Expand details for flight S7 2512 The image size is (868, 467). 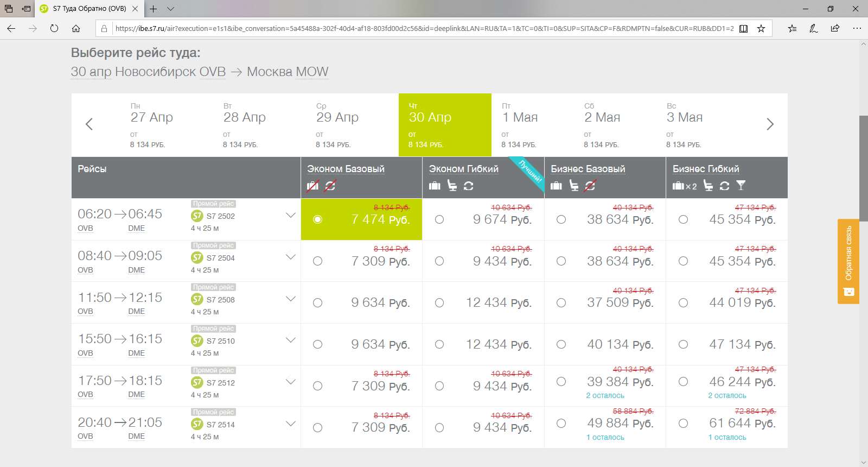[x=291, y=382]
